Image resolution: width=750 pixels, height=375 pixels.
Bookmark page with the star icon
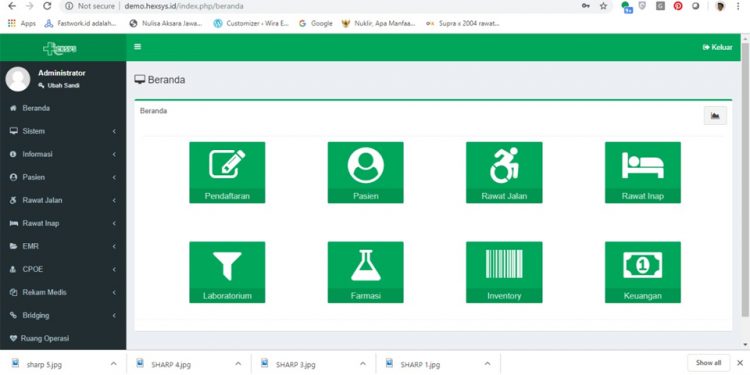[604, 6]
